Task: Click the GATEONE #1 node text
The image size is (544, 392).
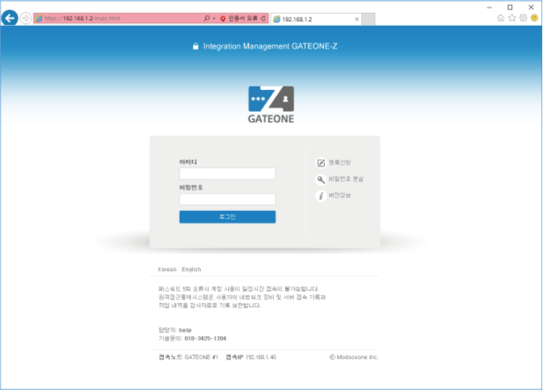Action: click(202, 358)
